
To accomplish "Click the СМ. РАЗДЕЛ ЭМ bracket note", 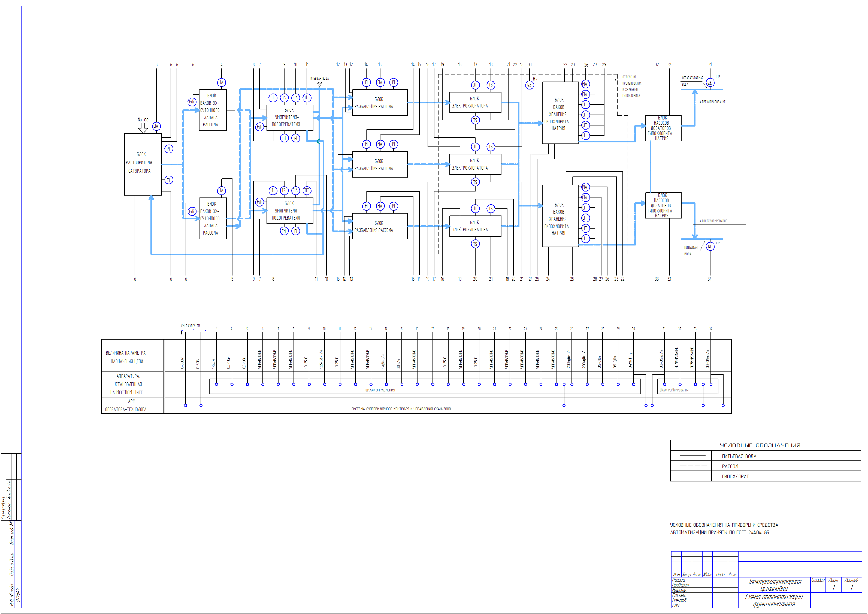I will click(190, 326).
